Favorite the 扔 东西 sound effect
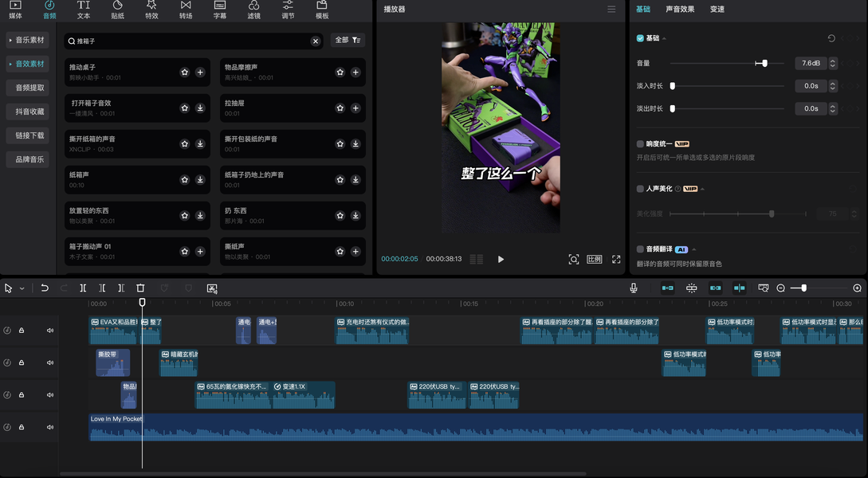This screenshot has height=478, width=868. 340,215
